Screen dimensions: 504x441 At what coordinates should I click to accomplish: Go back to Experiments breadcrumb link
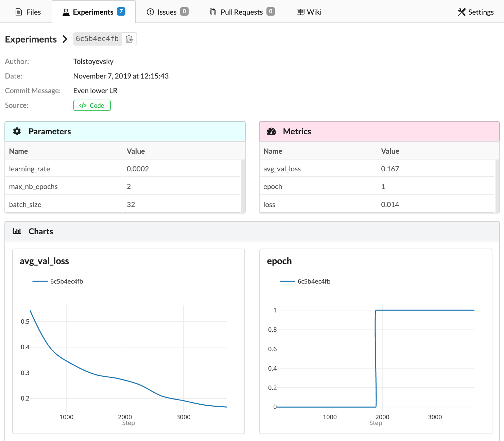click(x=31, y=39)
